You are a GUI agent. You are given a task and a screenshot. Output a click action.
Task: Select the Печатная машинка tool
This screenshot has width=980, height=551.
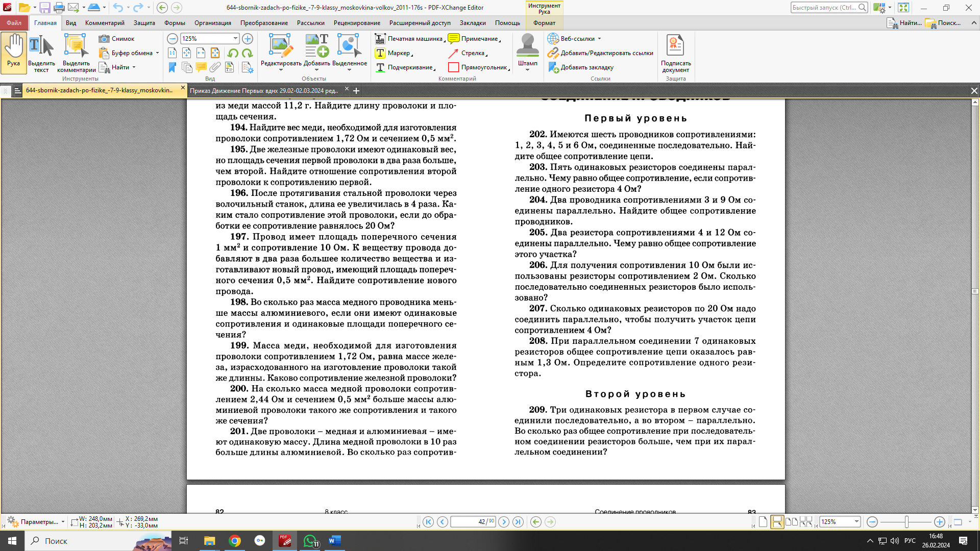click(410, 39)
